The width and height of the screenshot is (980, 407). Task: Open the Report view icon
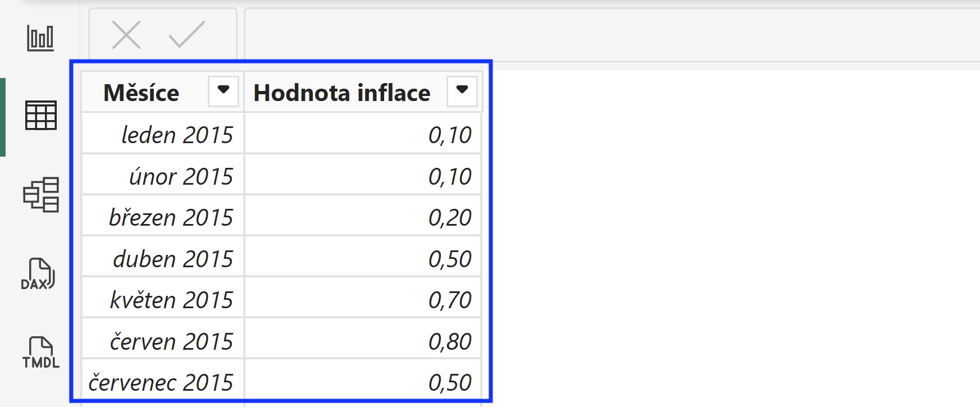pos(40,39)
